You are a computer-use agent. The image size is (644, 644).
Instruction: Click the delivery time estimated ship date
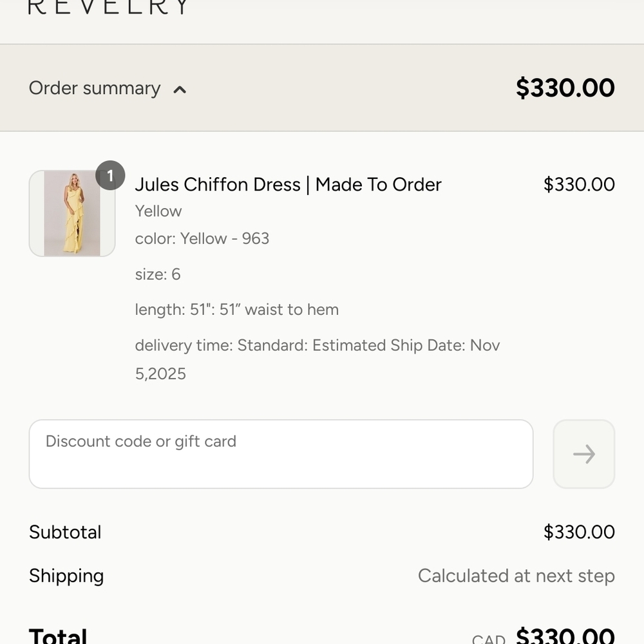coord(317,346)
